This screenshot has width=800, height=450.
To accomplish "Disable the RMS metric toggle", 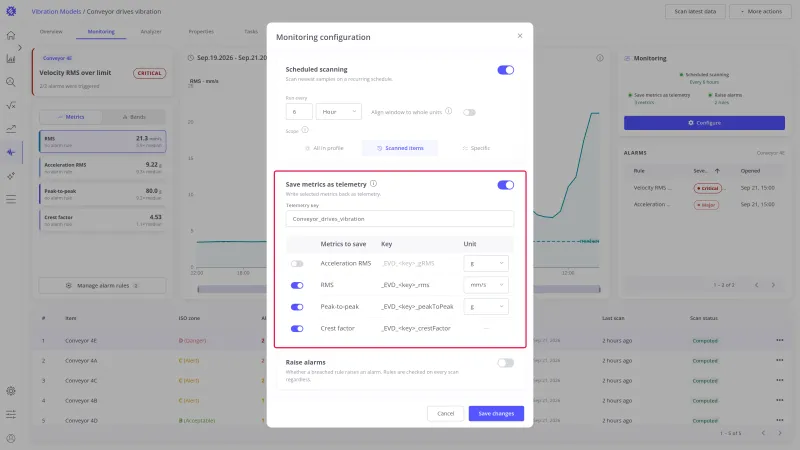I will coord(297,285).
